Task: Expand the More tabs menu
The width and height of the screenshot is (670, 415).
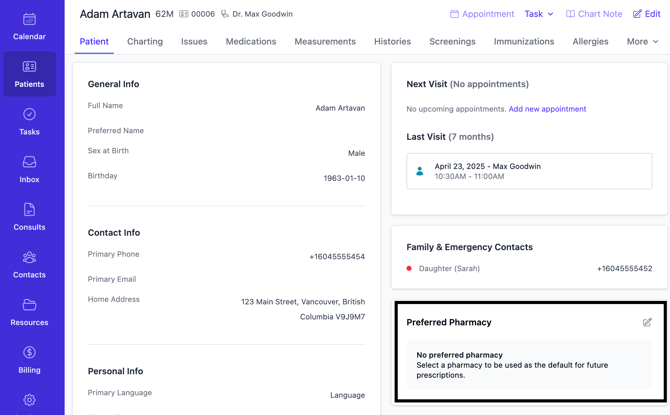Action: (642, 42)
